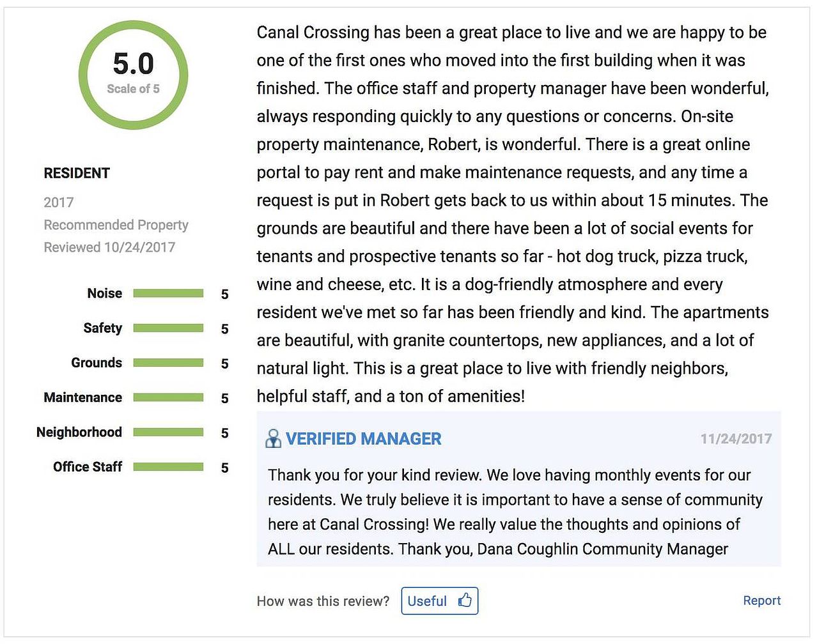The image size is (817, 644).
Task: Click the Neighborhood rating bar
Action: point(168,432)
